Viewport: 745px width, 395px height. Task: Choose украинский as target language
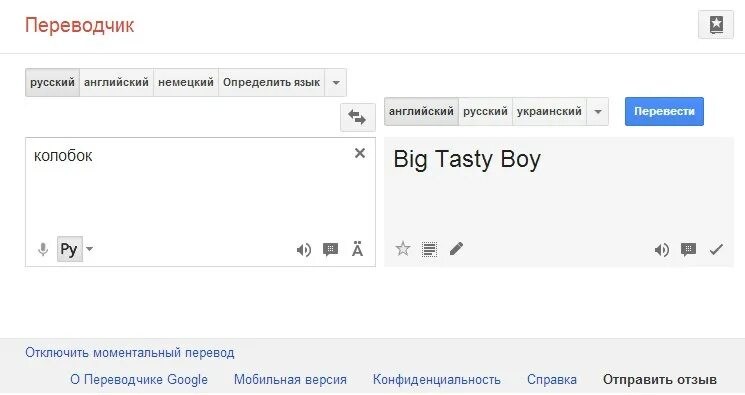coord(549,112)
